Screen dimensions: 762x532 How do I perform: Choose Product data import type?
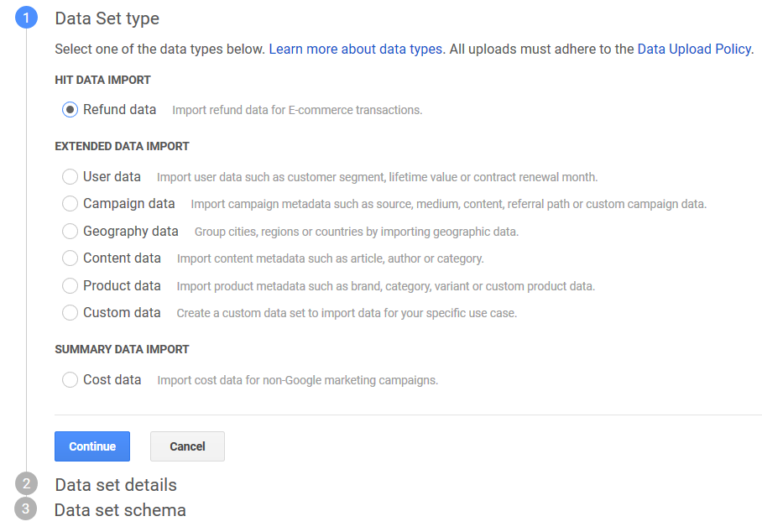(x=70, y=286)
